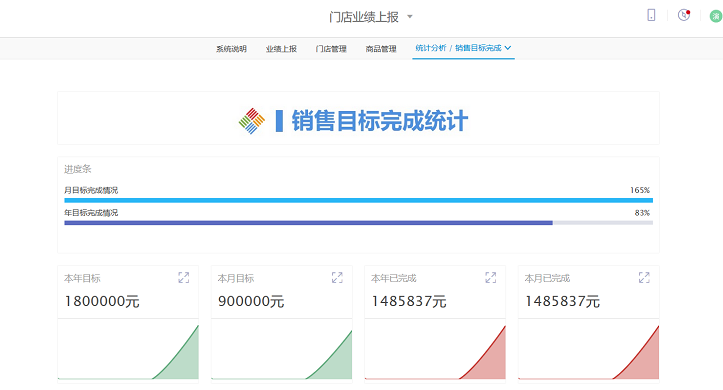Expand the 本年目标 card fullscreen
The height and width of the screenshot is (390, 723).
coord(184,278)
